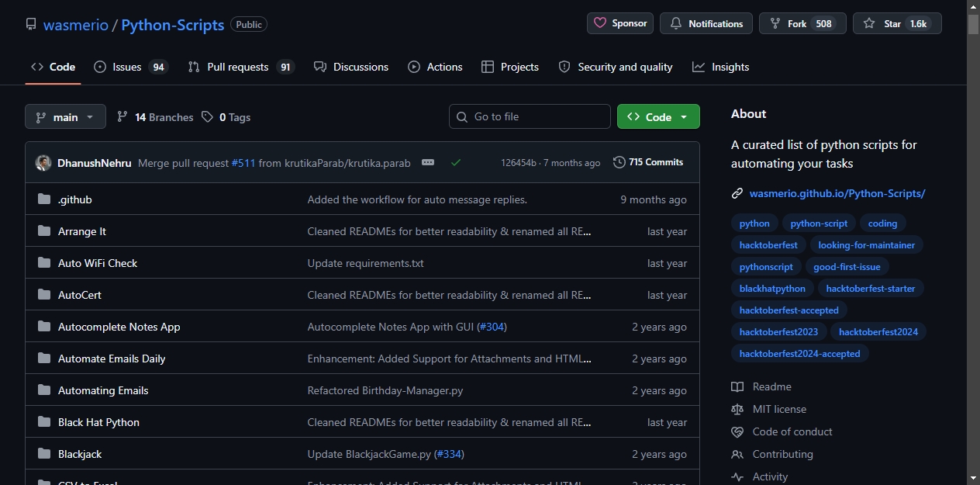Open the Code of conduct link

pos(782,431)
